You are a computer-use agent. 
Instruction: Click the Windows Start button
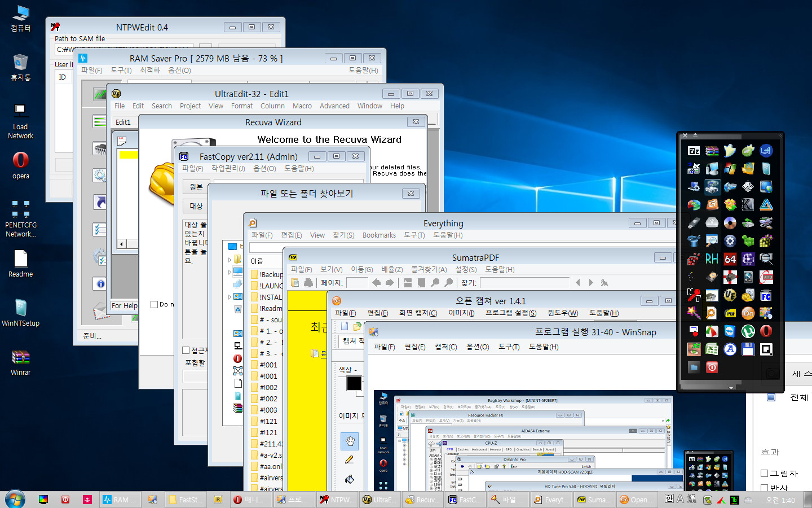[15, 500]
